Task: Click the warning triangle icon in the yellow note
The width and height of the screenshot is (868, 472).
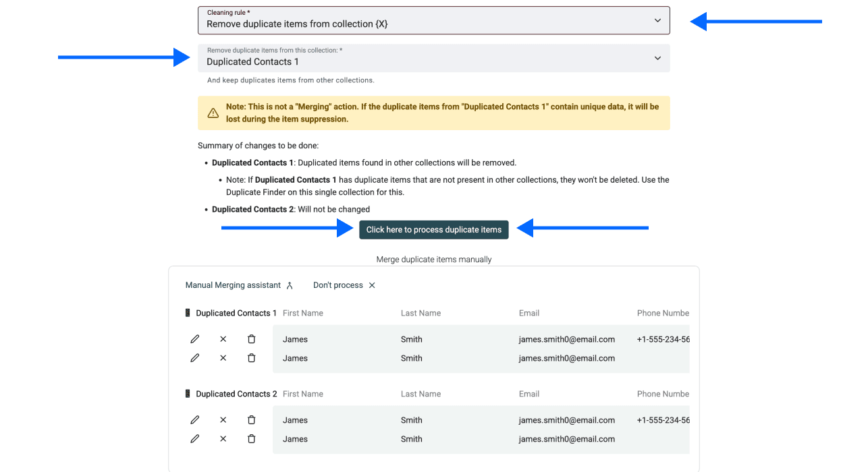Action: click(213, 113)
